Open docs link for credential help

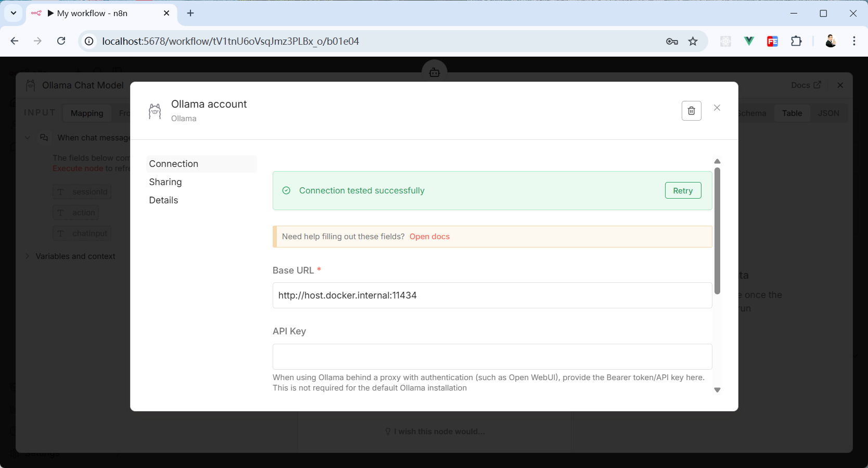pos(429,237)
